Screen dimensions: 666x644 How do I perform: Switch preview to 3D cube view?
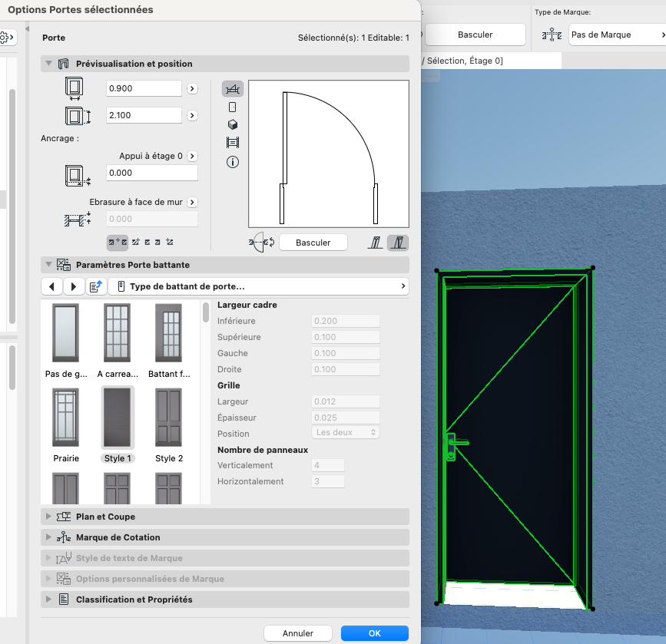tap(232, 124)
